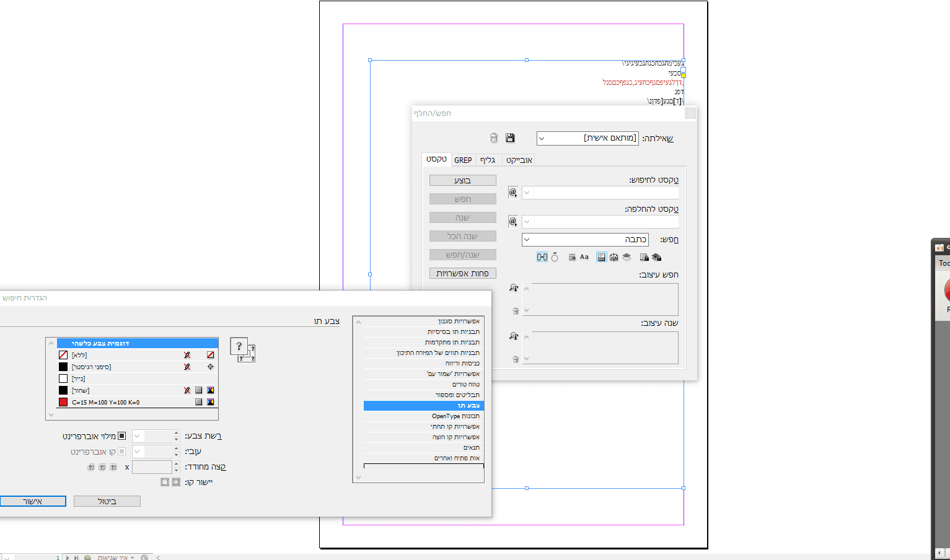The height and width of the screenshot is (560, 950).
Task: Click the first miter join icon
Action: (x=113, y=467)
